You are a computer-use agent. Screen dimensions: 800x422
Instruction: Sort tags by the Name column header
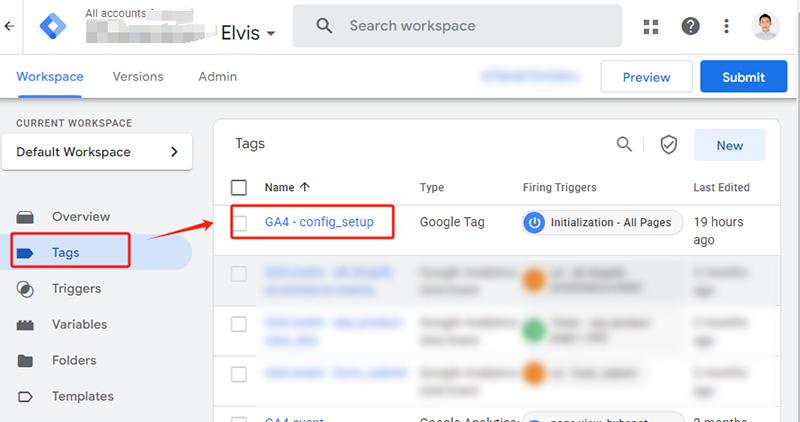coord(286,187)
